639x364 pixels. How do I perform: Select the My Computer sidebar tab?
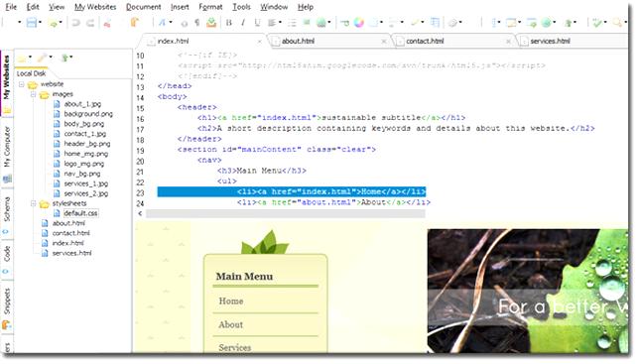pyautogui.click(x=7, y=153)
